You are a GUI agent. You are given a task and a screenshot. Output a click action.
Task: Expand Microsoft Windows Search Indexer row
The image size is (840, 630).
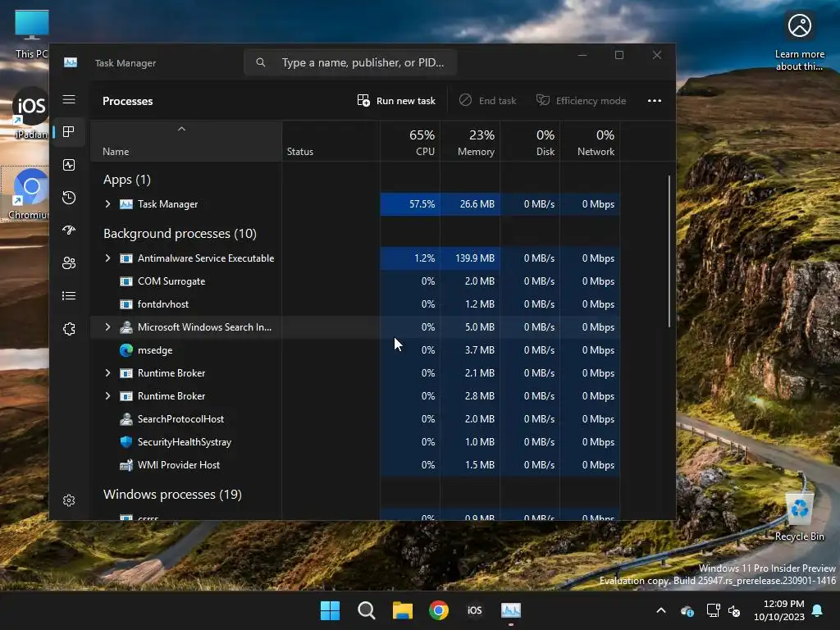pos(107,327)
